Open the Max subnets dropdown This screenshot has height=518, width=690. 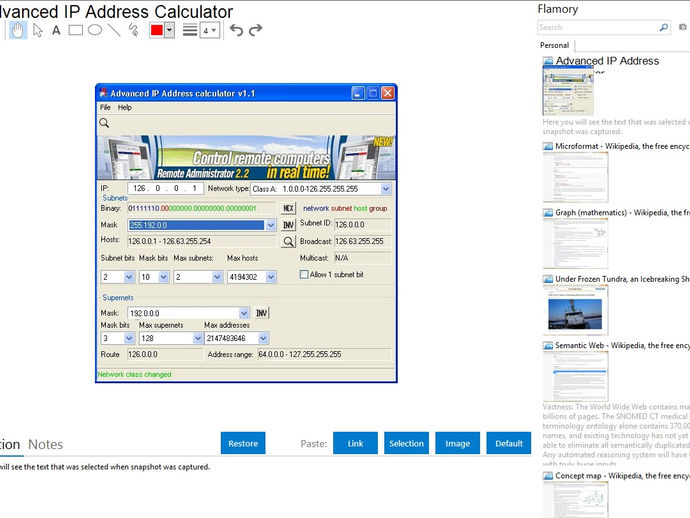click(x=217, y=277)
